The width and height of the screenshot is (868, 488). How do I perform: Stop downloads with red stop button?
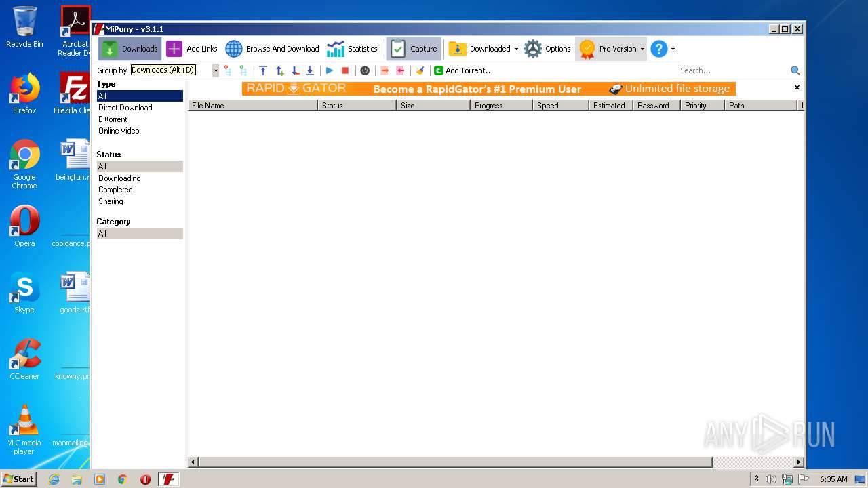click(345, 70)
